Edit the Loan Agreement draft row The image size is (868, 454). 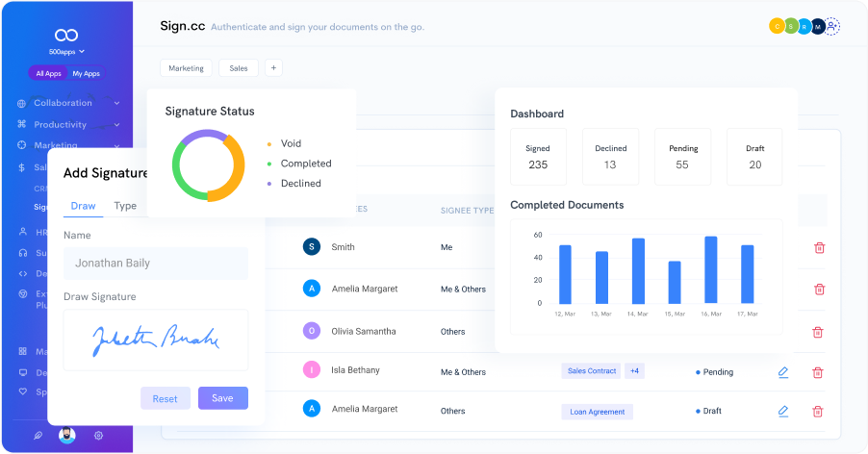pos(783,412)
